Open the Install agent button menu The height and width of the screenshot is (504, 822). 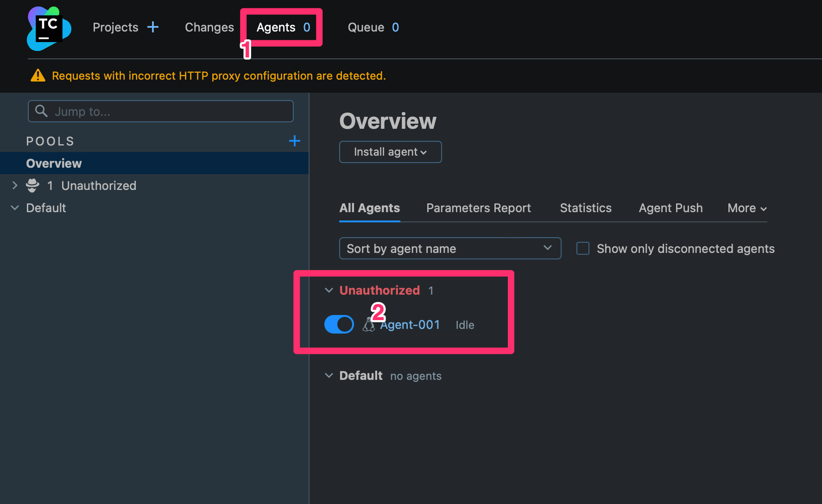[x=390, y=152]
